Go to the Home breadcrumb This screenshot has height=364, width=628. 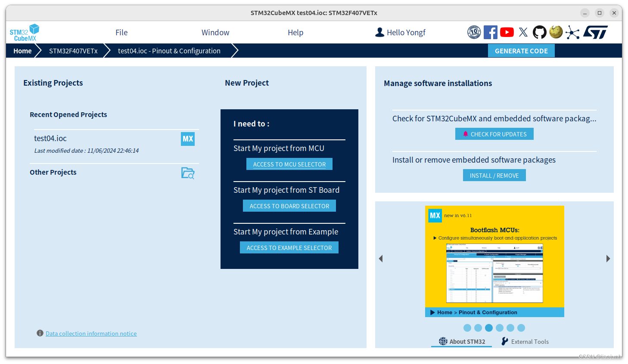(22, 51)
